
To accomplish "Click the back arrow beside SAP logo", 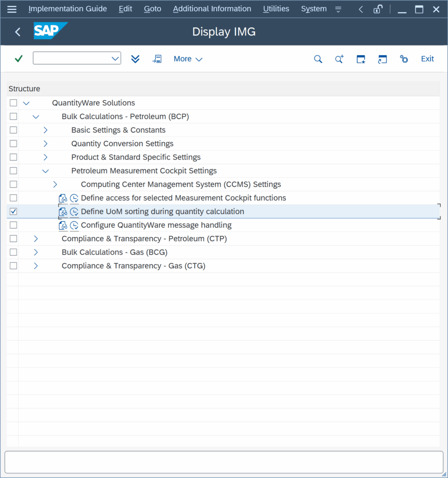I will pos(18,32).
